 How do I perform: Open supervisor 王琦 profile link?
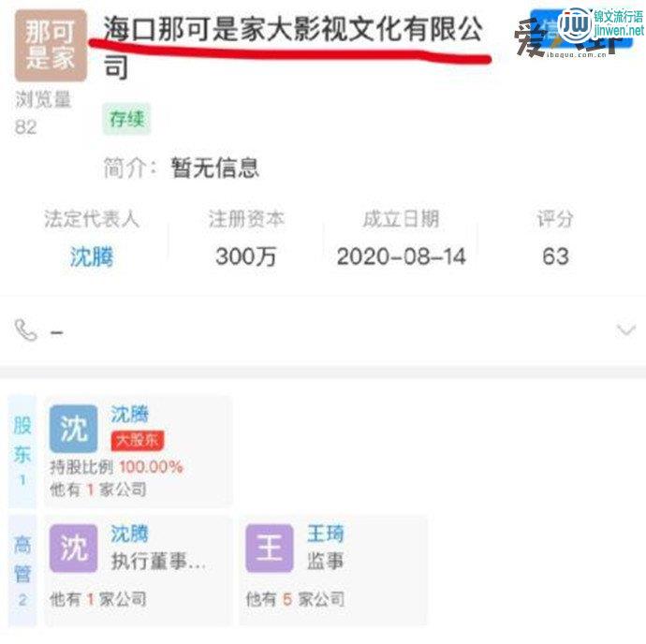325,534
